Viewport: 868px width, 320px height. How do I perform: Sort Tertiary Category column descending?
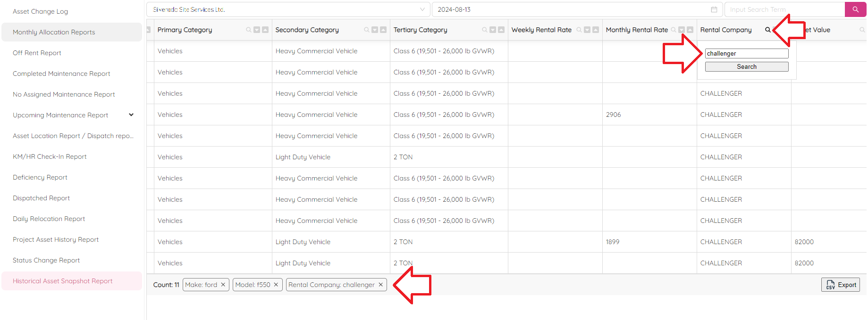click(x=493, y=30)
